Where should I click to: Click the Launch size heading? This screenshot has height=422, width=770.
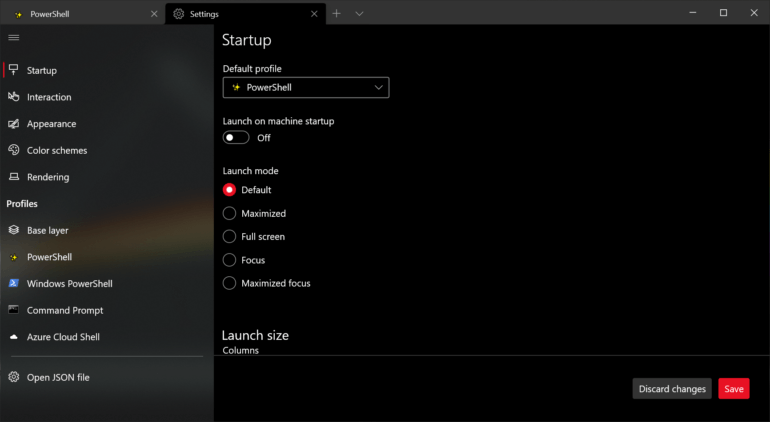click(x=255, y=335)
